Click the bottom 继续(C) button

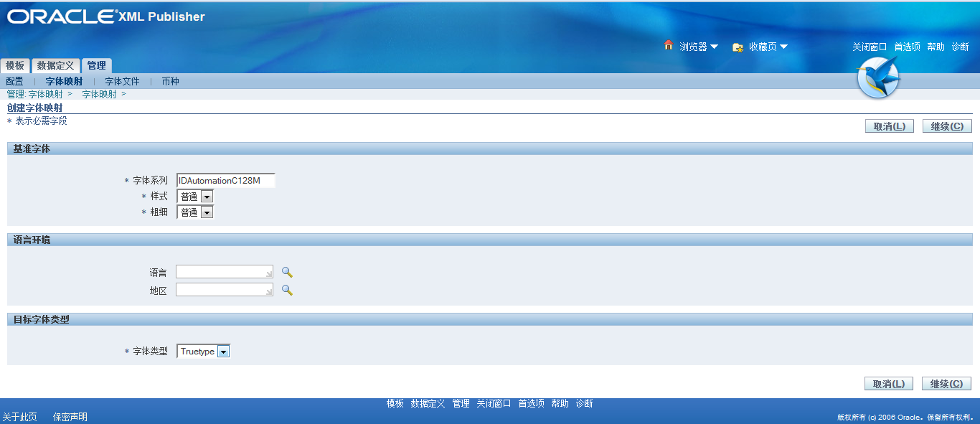click(946, 384)
